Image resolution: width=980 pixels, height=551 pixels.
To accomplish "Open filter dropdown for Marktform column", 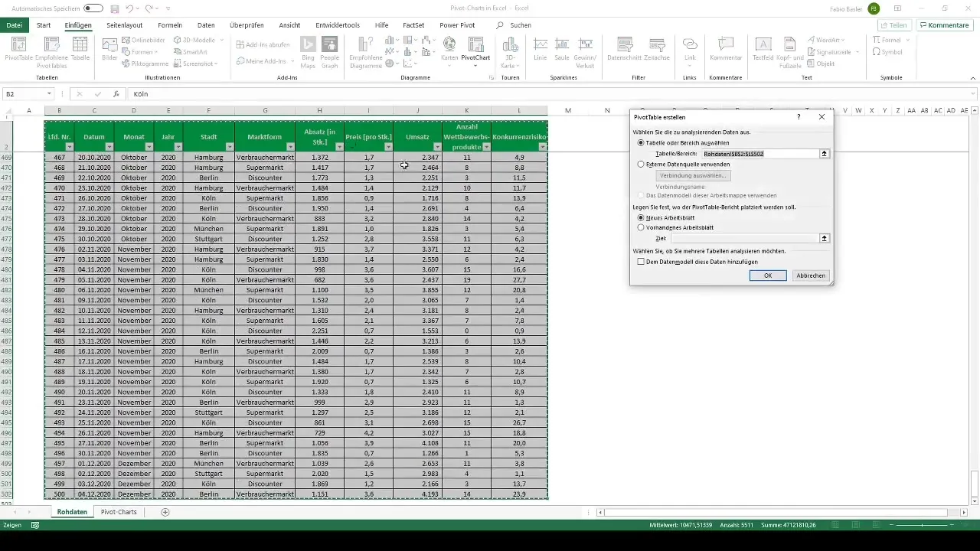I will [290, 147].
